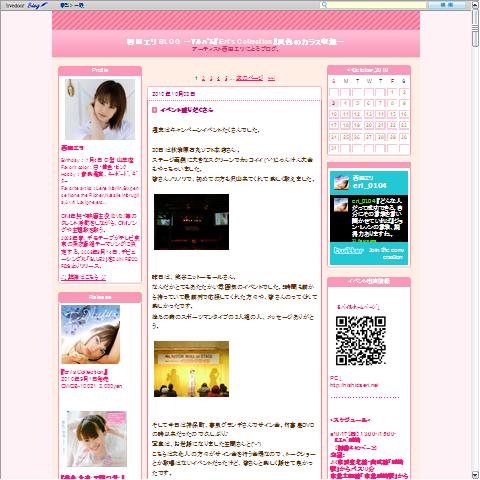Click the search submit button in top bar
480x480 pixels.
coord(447,5)
